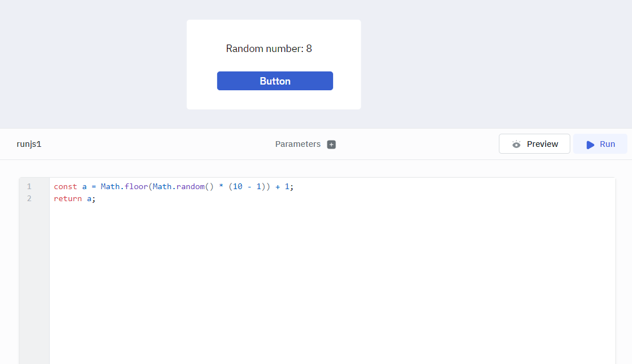Click on Math.floor in the code
This screenshot has width=632, height=364.
click(124, 186)
